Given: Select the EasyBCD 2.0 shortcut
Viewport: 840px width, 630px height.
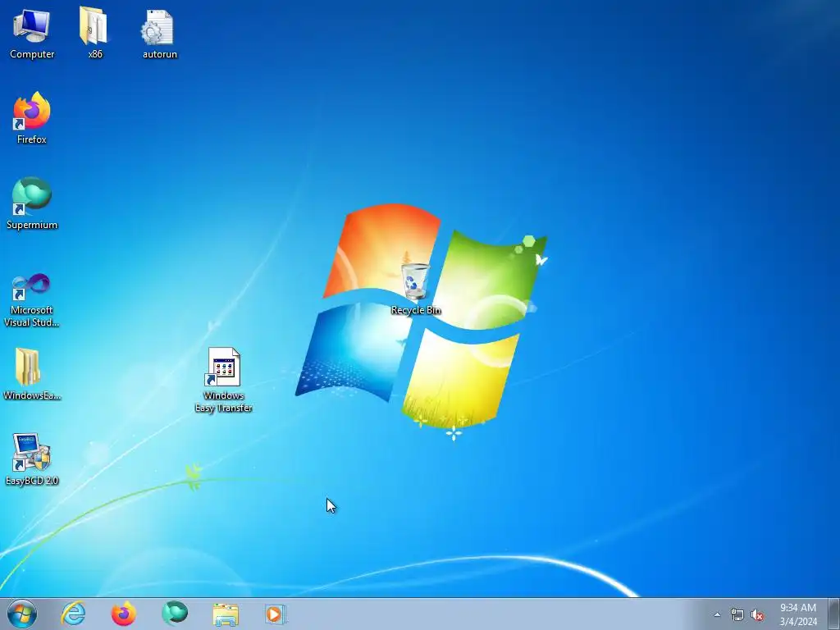Looking at the screenshot, I should [x=32, y=459].
